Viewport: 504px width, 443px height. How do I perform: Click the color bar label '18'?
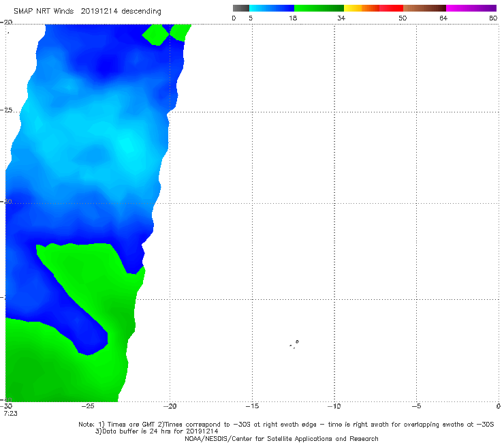click(x=293, y=18)
